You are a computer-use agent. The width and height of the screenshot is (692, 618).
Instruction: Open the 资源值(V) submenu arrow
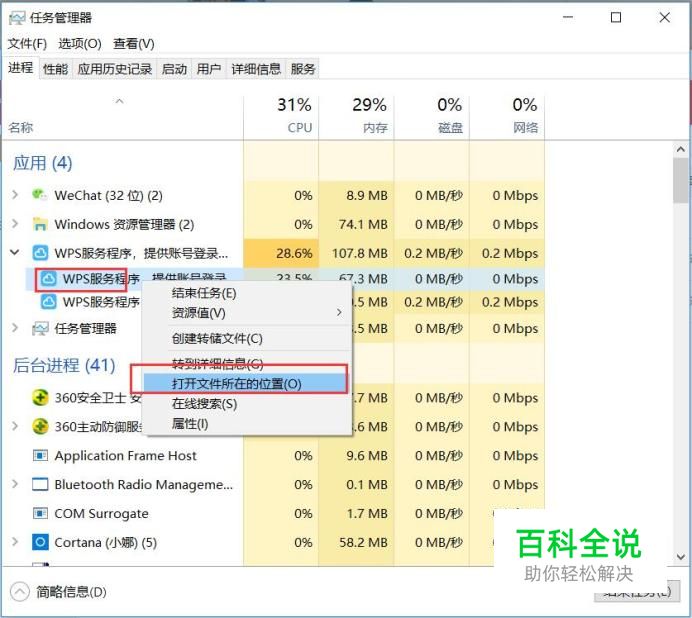(x=339, y=313)
